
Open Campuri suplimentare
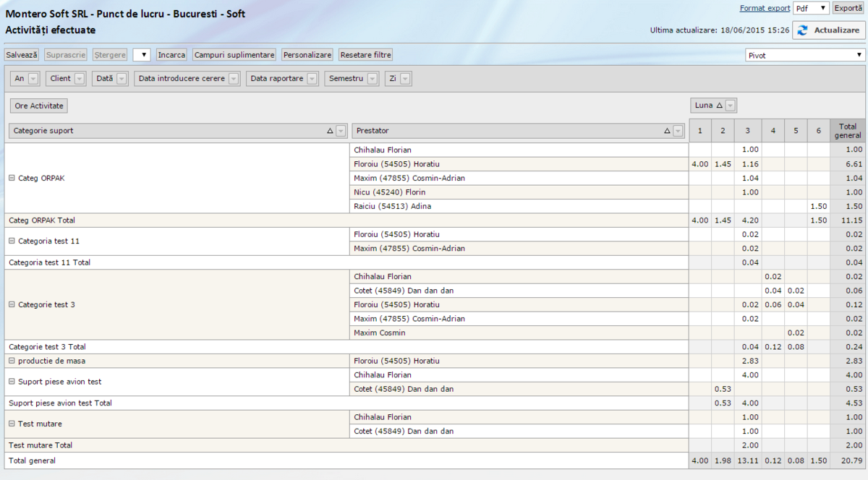234,55
